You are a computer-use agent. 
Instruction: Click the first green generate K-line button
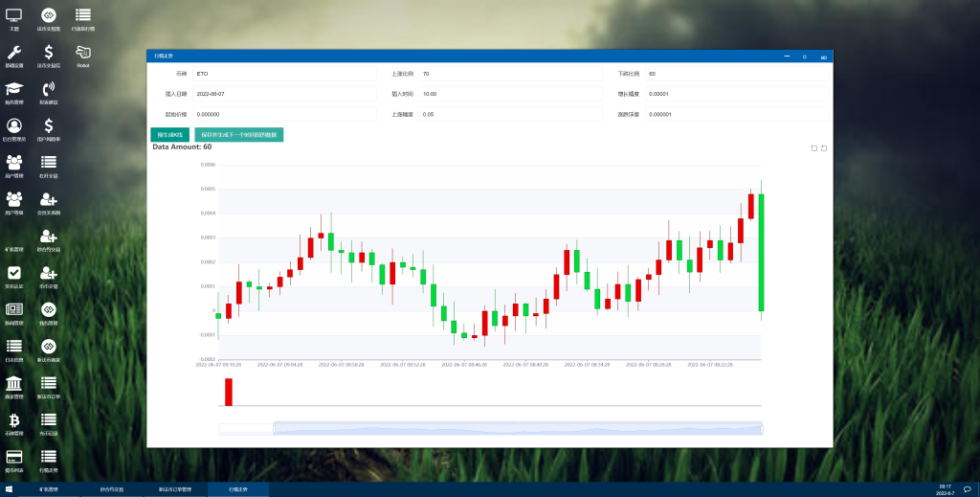[170, 135]
